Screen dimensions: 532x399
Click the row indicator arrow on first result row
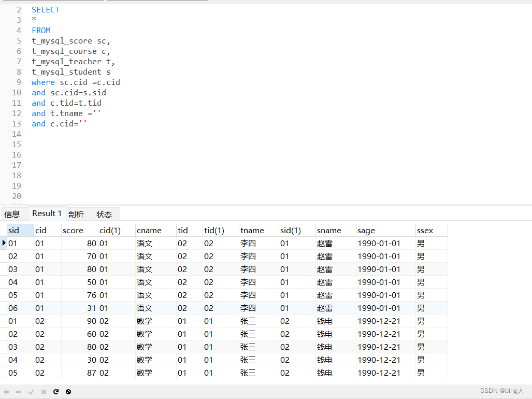(3, 243)
